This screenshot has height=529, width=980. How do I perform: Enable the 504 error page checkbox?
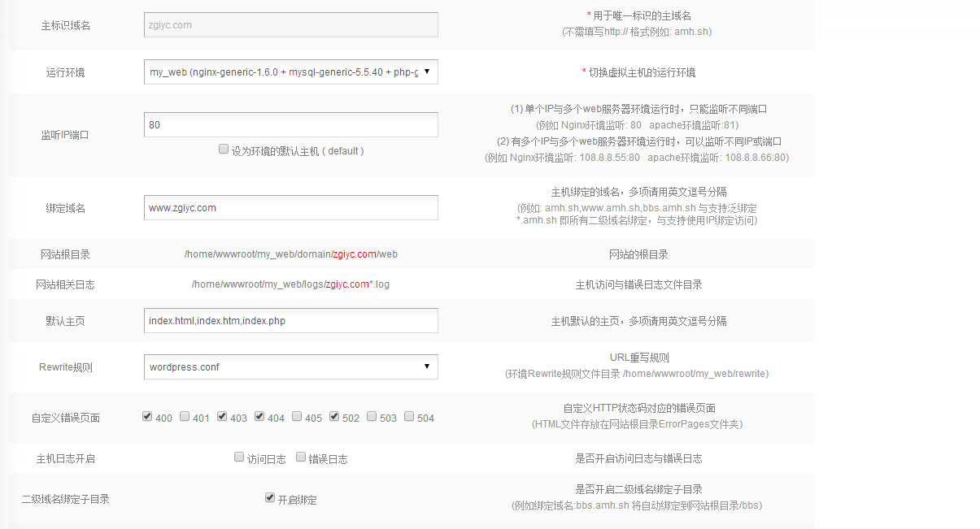pos(409,417)
